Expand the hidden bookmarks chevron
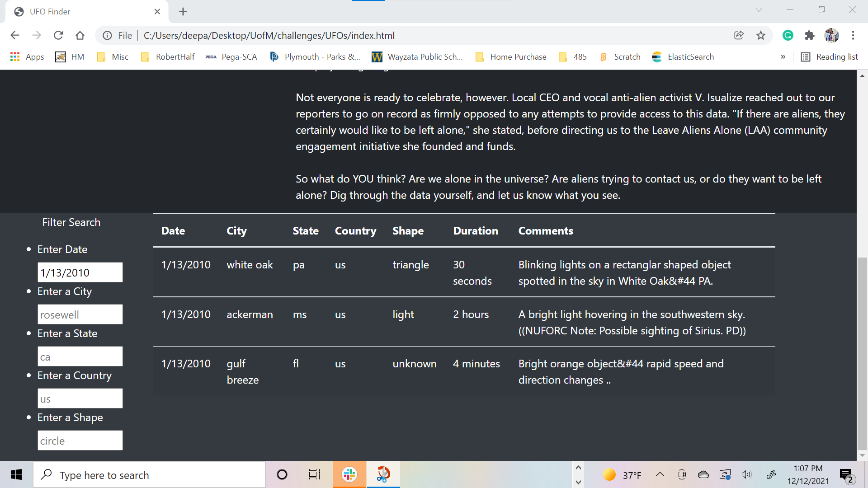 pos(783,57)
